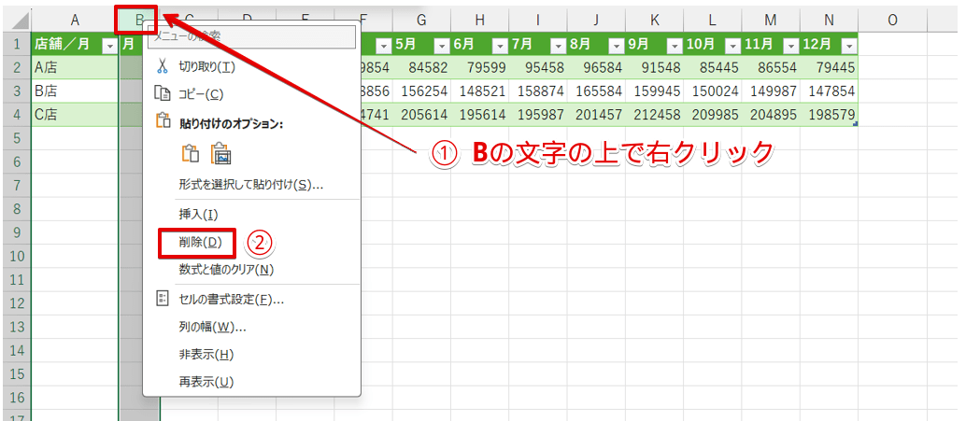
Task: Open filter dropdown for 7月 column
Action: [557, 46]
